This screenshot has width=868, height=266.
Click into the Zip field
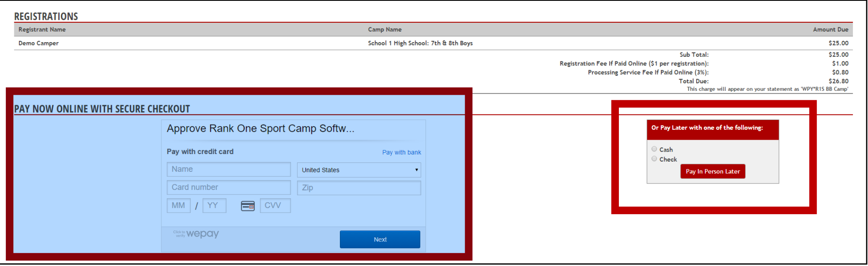tap(359, 188)
